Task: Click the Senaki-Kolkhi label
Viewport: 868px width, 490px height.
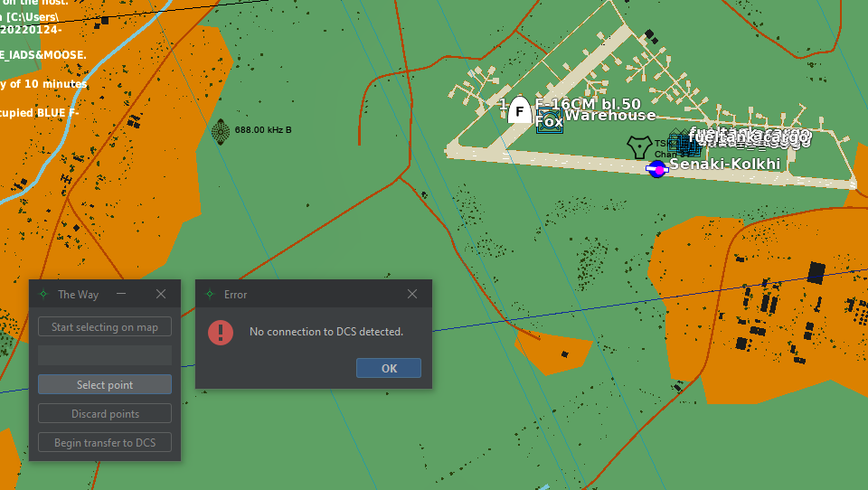Action: pos(724,164)
